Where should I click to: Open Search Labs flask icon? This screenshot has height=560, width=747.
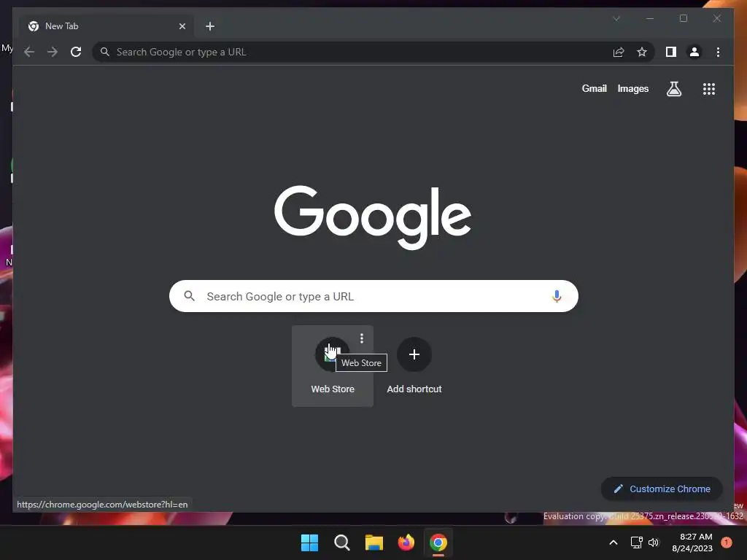point(673,88)
